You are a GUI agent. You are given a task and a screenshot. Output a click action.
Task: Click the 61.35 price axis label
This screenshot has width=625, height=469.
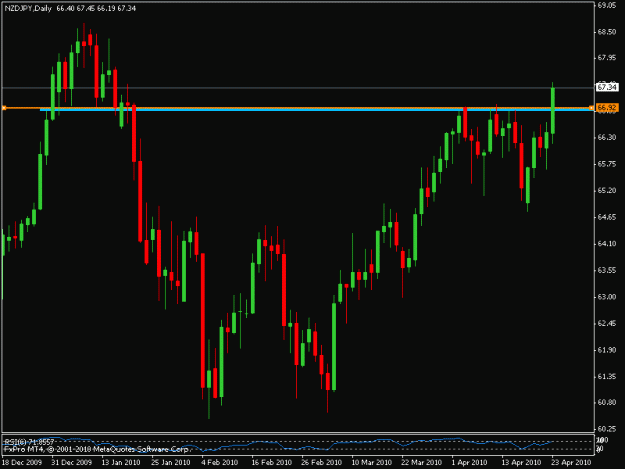pyautogui.click(x=607, y=376)
